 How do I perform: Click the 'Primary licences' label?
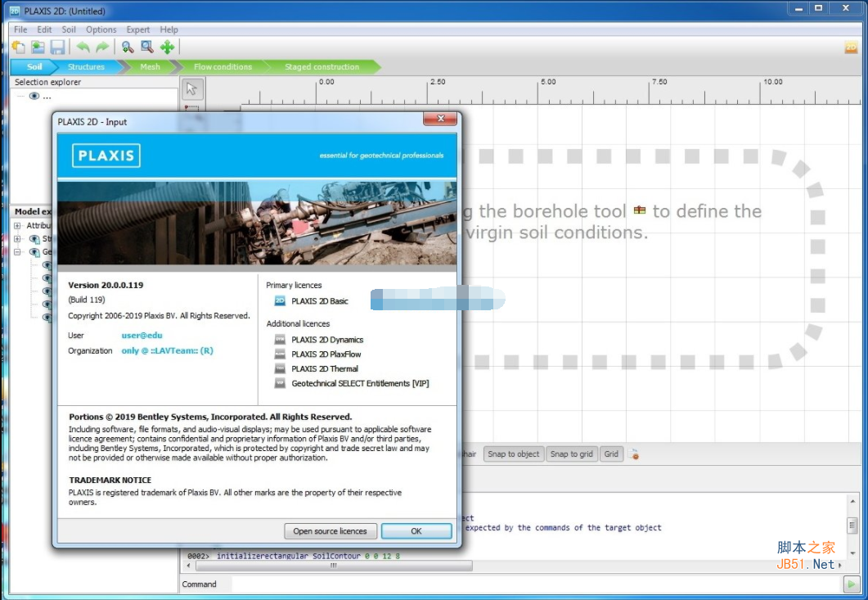coord(294,285)
